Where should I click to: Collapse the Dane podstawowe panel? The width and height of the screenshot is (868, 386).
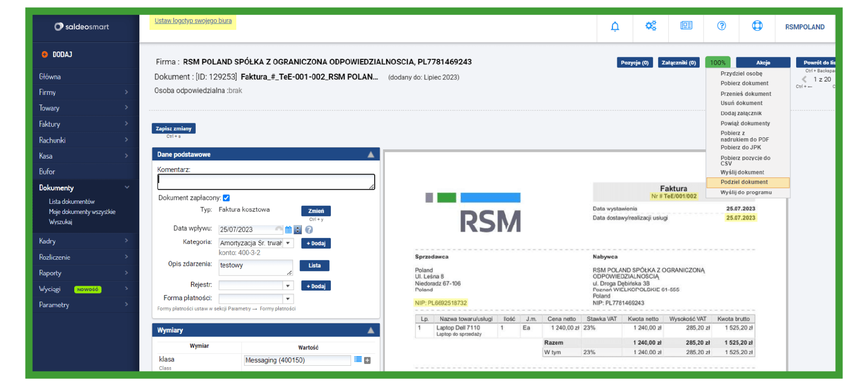coord(371,155)
